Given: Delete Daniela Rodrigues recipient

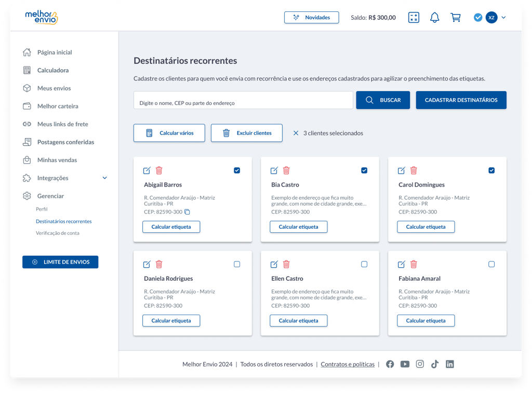Looking at the screenshot, I should click(159, 264).
